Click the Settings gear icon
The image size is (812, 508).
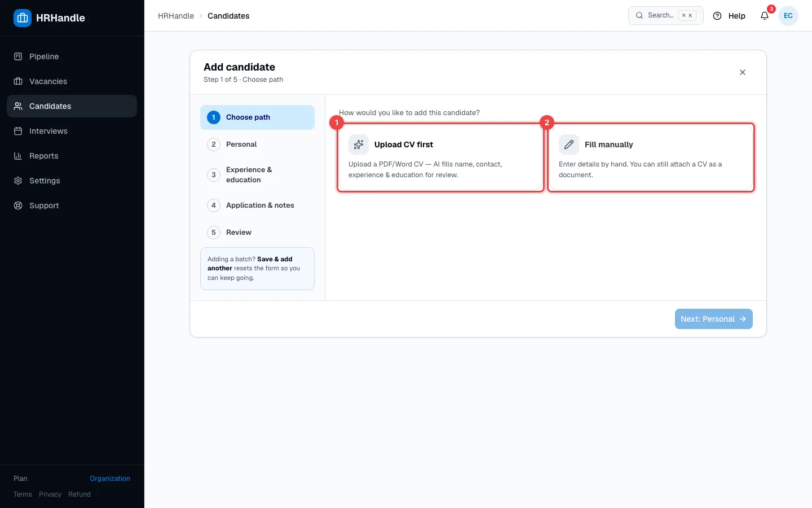[x=18, y=181]
